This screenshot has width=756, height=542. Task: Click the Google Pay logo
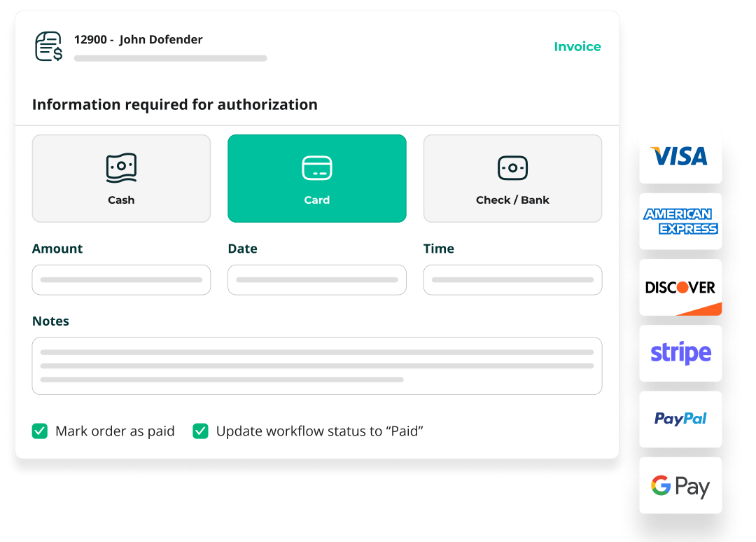point(680,485)
